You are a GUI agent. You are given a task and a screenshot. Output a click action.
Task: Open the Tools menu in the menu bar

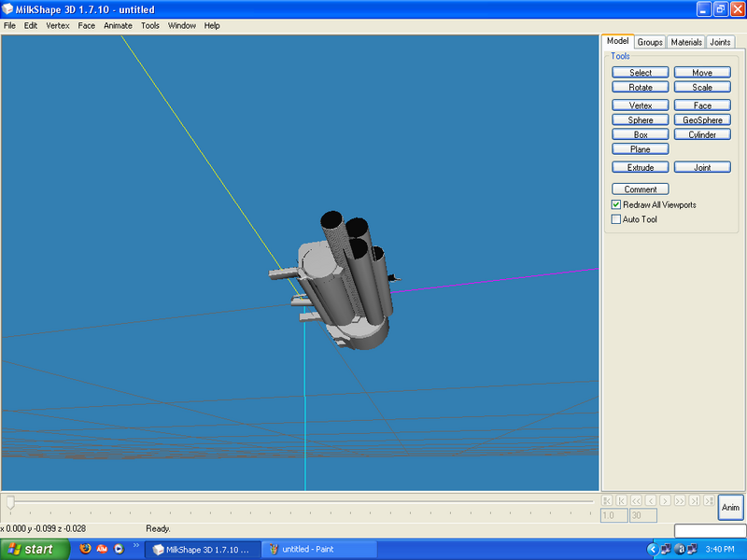(150, 26)
